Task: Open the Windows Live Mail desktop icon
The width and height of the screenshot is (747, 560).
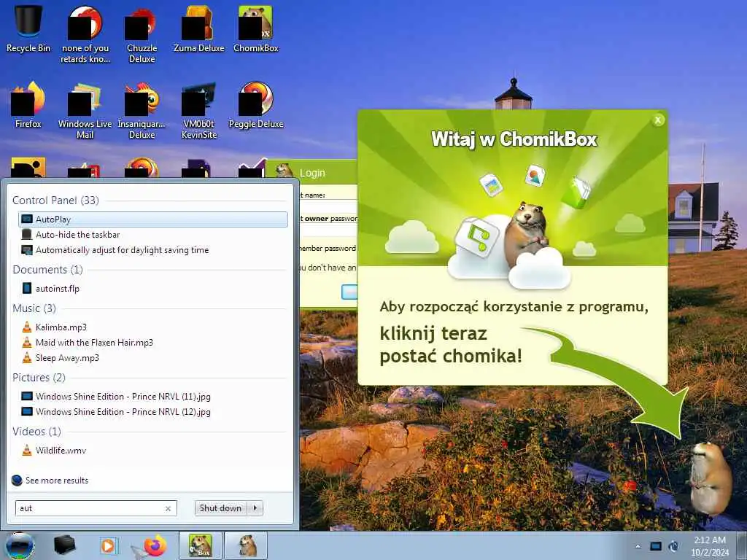Action: (85, 110)
